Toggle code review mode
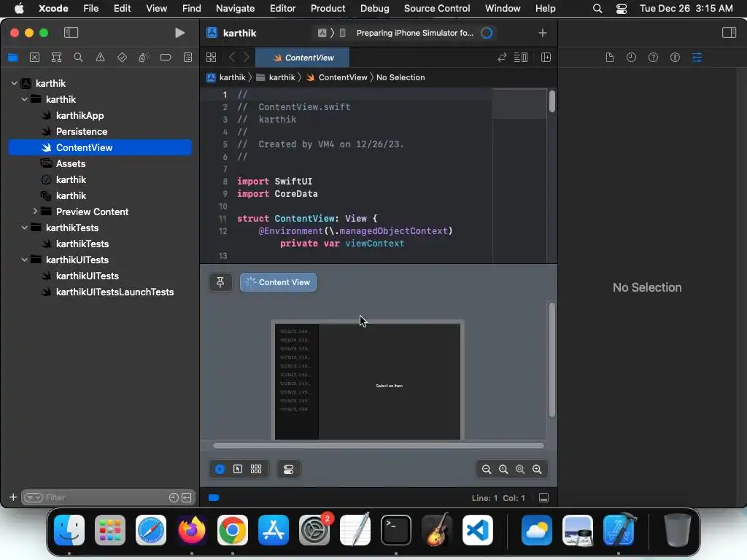The image size is (747, 560). 502,58
